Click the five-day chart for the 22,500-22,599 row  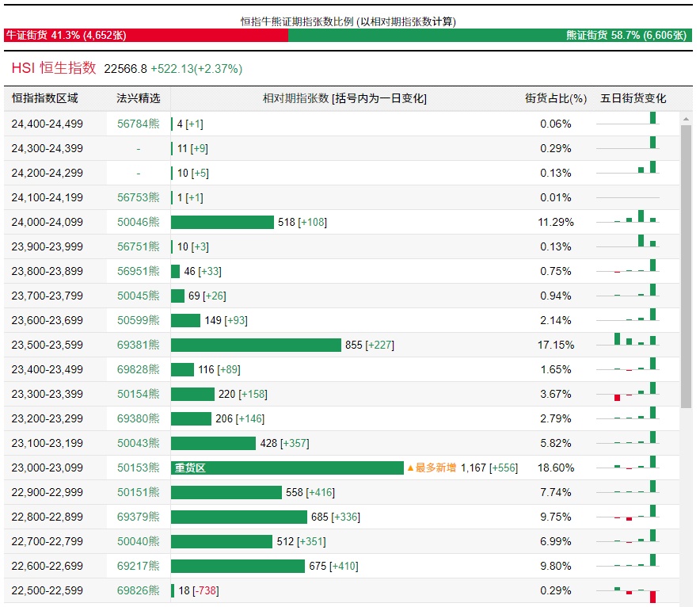click(x=635, y=592)
